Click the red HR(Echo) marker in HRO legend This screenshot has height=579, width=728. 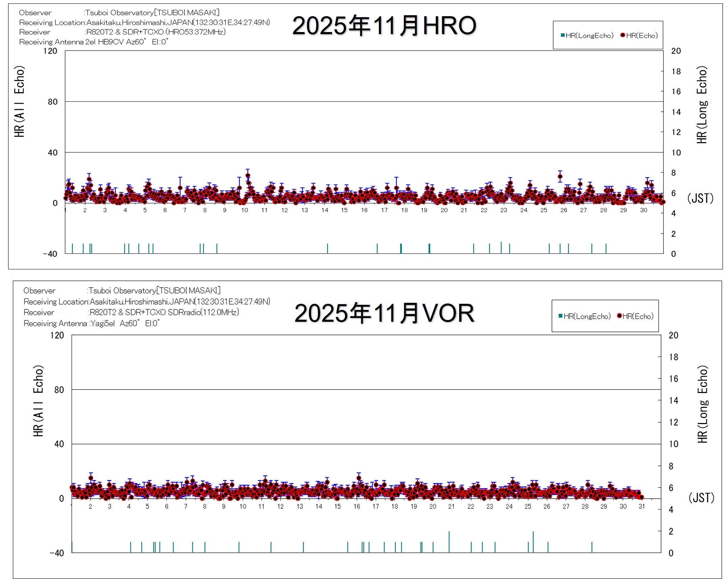coord(623,35)
